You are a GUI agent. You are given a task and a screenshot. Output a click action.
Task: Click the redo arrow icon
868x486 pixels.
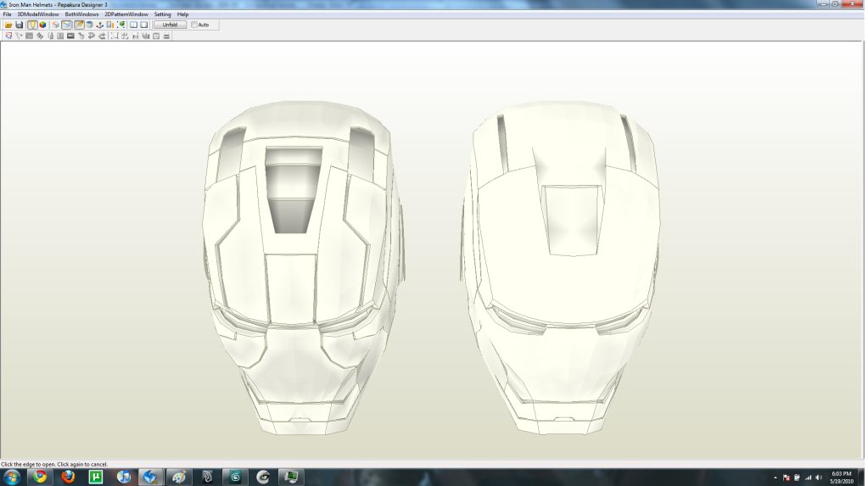102,36
